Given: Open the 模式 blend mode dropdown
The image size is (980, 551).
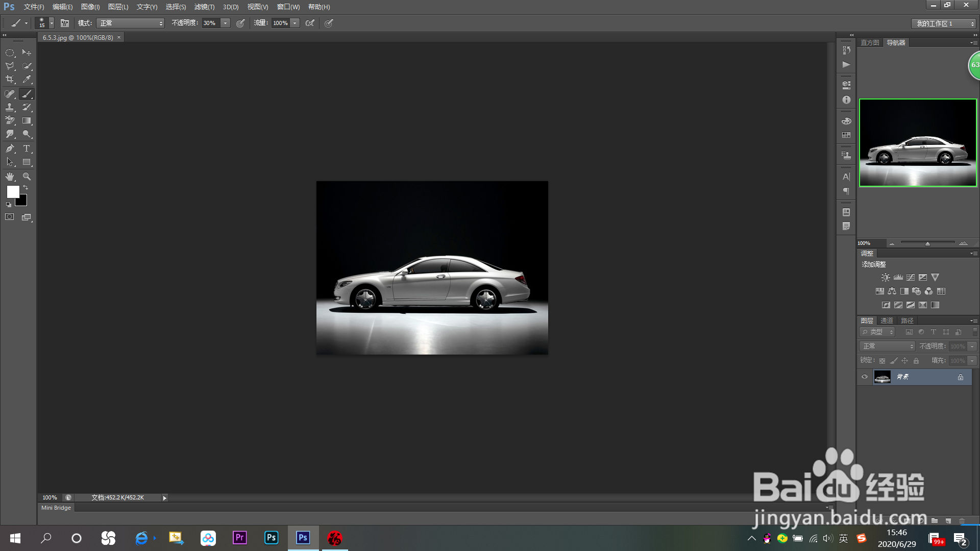Looking at the screenshot, I should point(131,23).
